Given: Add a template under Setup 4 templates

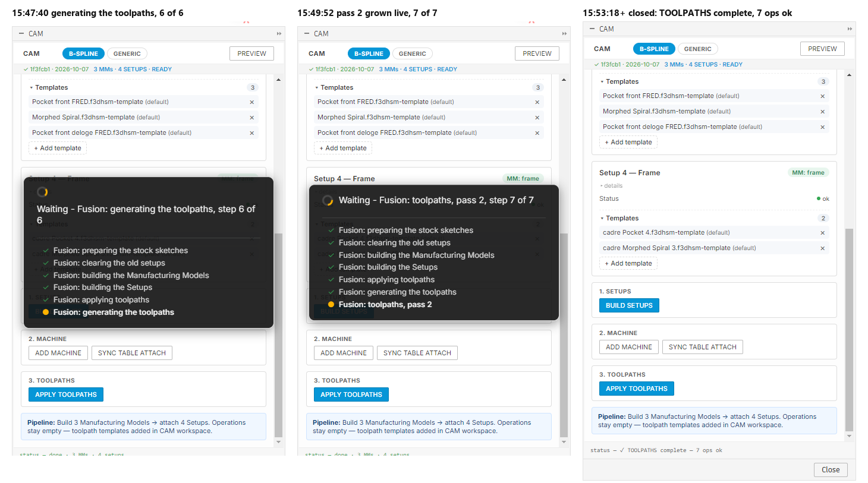Looking at the screenshot, I should pos(628,263).
